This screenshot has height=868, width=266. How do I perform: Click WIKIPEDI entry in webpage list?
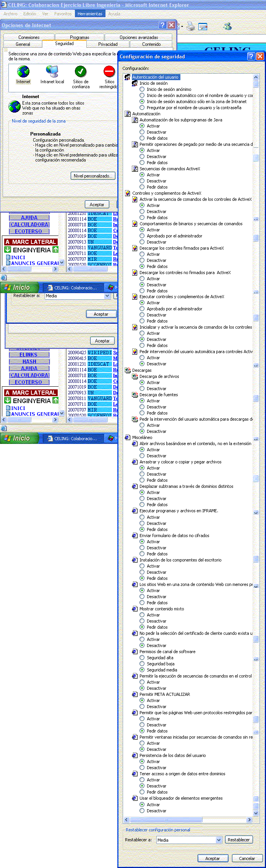pyautogui.click(x=100, y=353)
